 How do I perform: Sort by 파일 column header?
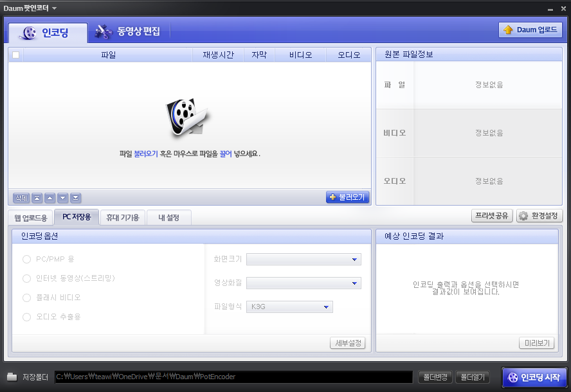tap(108, 55)
